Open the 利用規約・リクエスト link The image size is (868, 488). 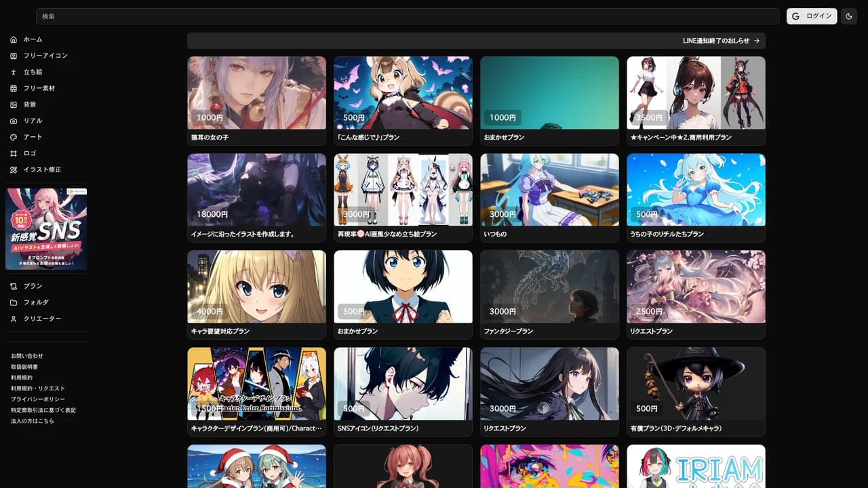38,388
